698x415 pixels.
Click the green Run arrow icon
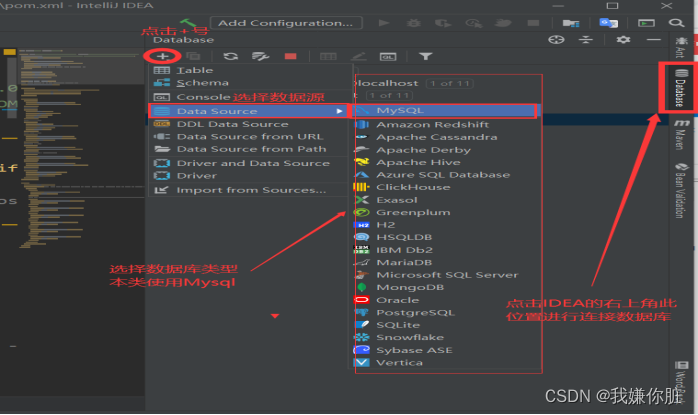tap(384, 23)
